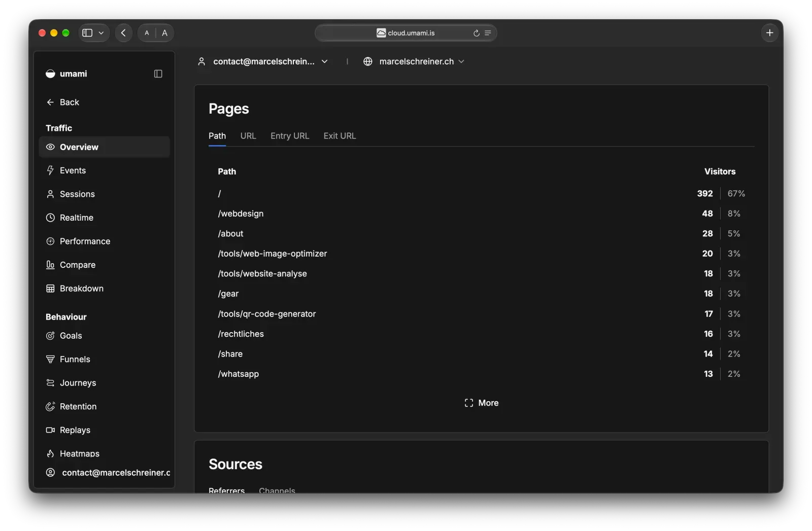Toggle the browser sidebar button

coord(87,33)
